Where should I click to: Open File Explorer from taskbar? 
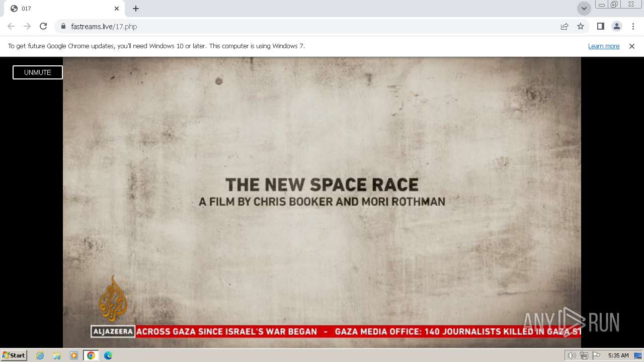pos(57,355)
